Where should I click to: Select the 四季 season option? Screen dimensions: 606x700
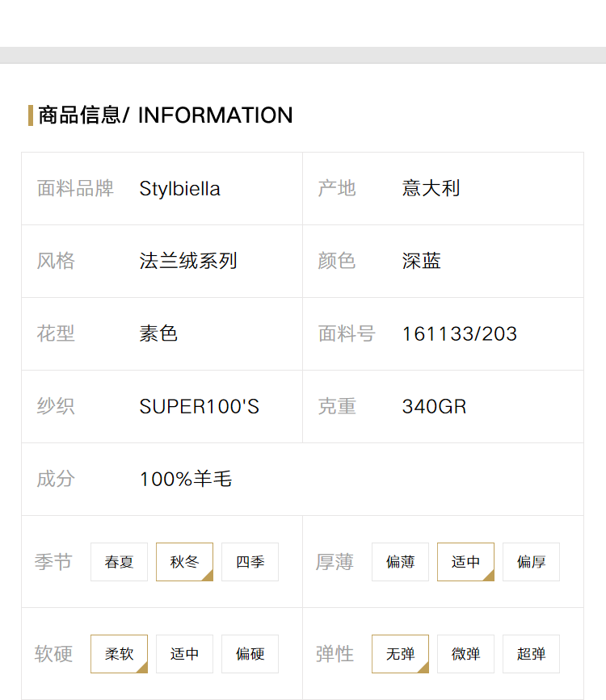pyautogui.click(x=250, y=562)
